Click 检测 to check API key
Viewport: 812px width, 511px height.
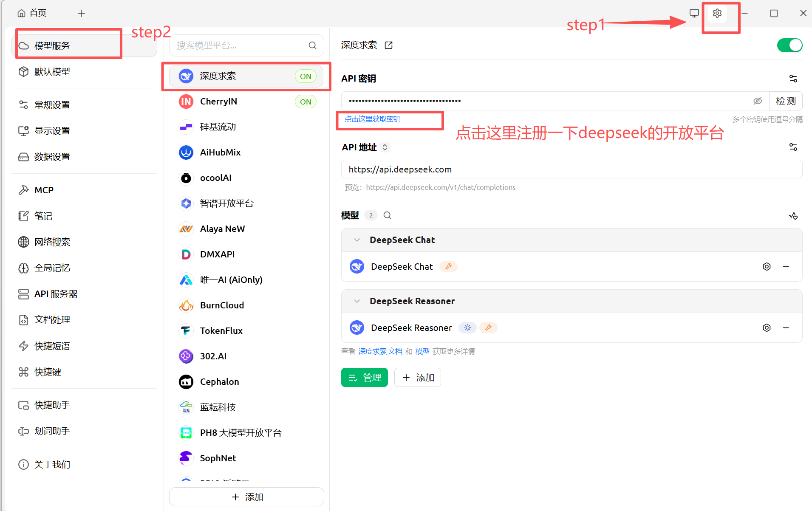pyautogui.click(x=786, y=101)
